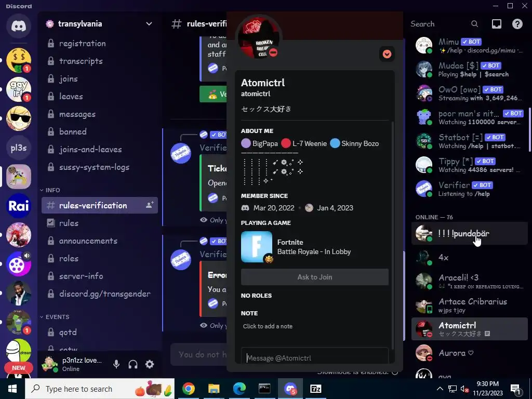The width and height of the screenshot is (532, 399).
Task: Open the announcements channel
Action: click(100, 241)
